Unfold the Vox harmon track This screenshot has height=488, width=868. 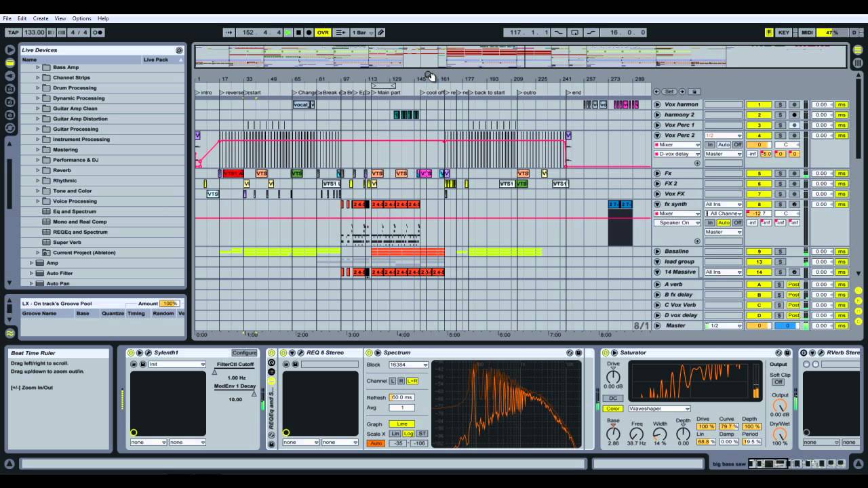tap(657, 104)
